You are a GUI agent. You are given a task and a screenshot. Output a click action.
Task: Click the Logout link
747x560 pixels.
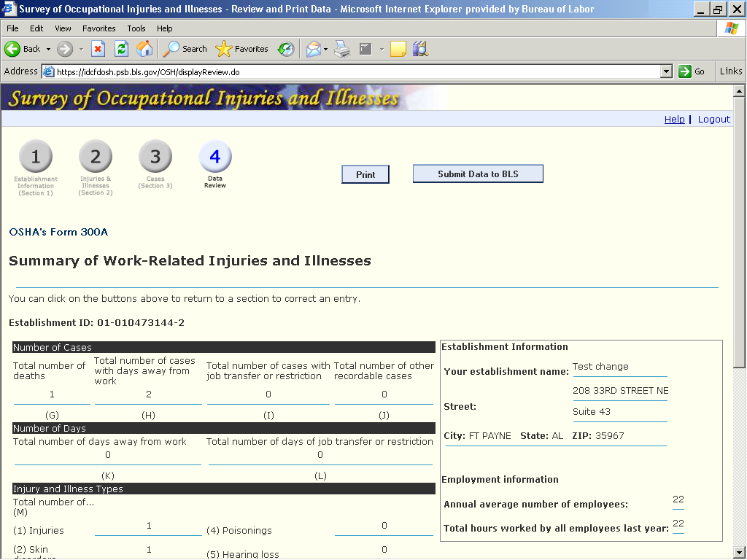[x=713, y=119]
